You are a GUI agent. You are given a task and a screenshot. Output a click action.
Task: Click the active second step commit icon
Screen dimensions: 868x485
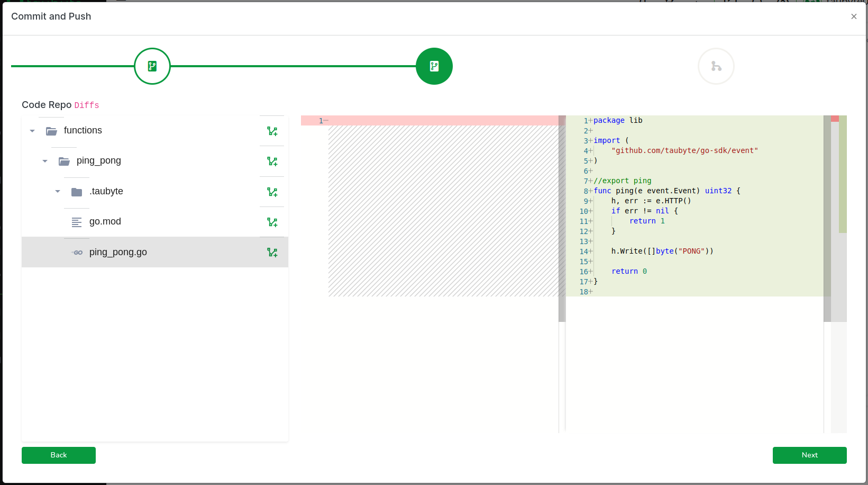[x=434, y=66]
